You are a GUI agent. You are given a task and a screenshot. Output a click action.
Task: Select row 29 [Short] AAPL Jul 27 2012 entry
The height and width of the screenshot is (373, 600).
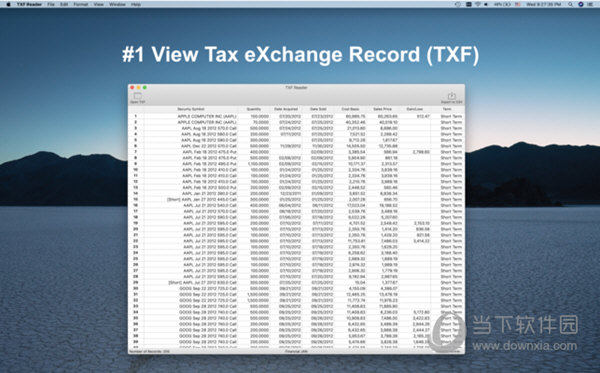click(202, 283)
